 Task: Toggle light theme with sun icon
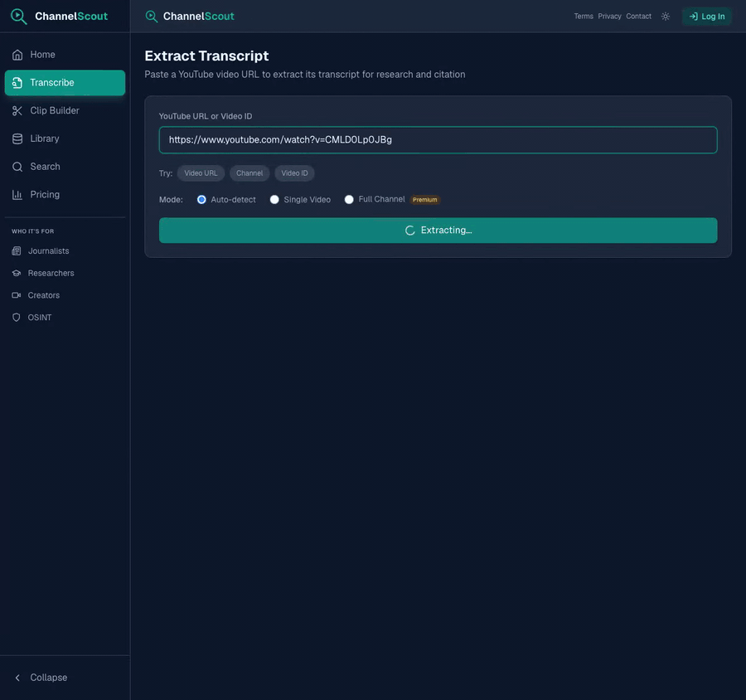666,17
